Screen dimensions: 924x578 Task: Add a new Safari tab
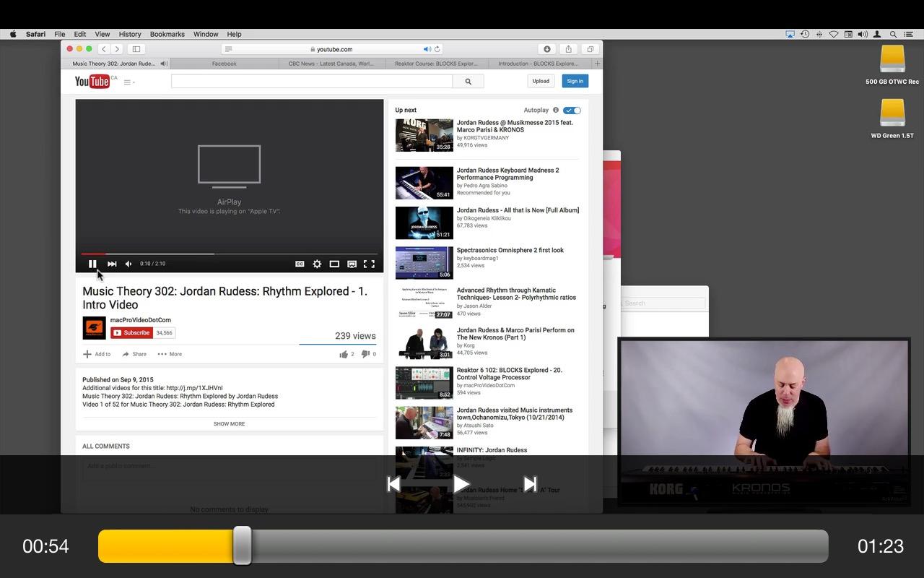(597, 64)
